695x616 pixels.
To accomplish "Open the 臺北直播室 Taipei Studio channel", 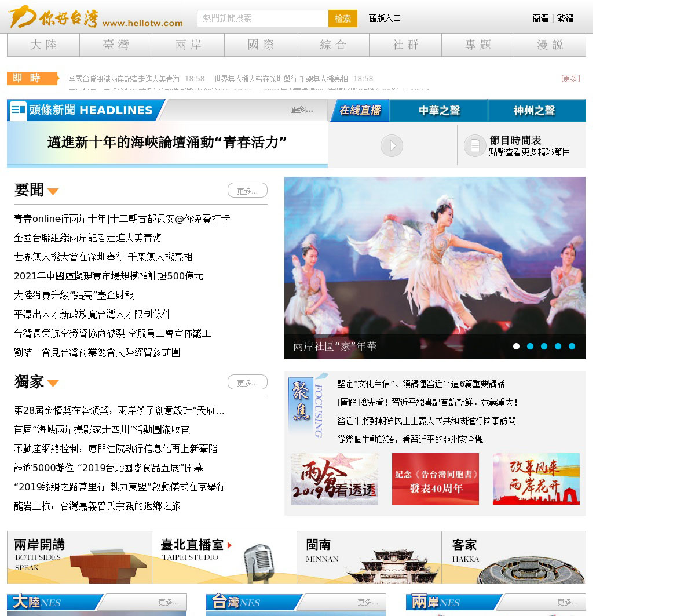I will [224, 557].
